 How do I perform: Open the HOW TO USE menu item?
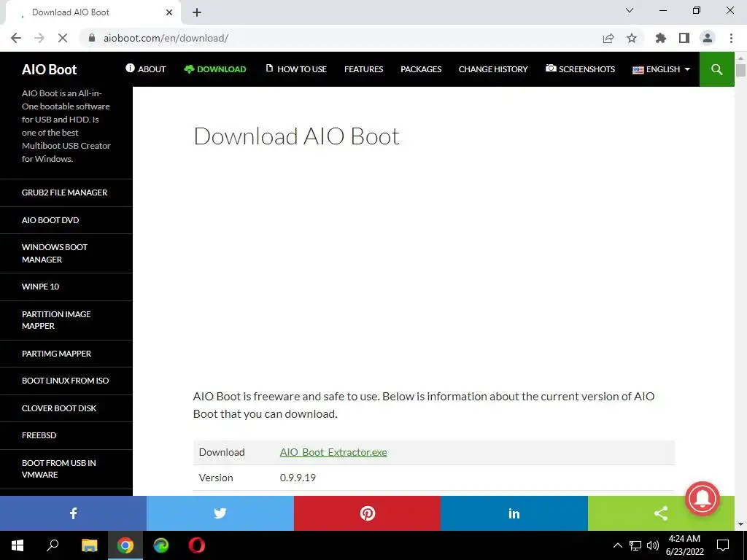click(296, 69)
